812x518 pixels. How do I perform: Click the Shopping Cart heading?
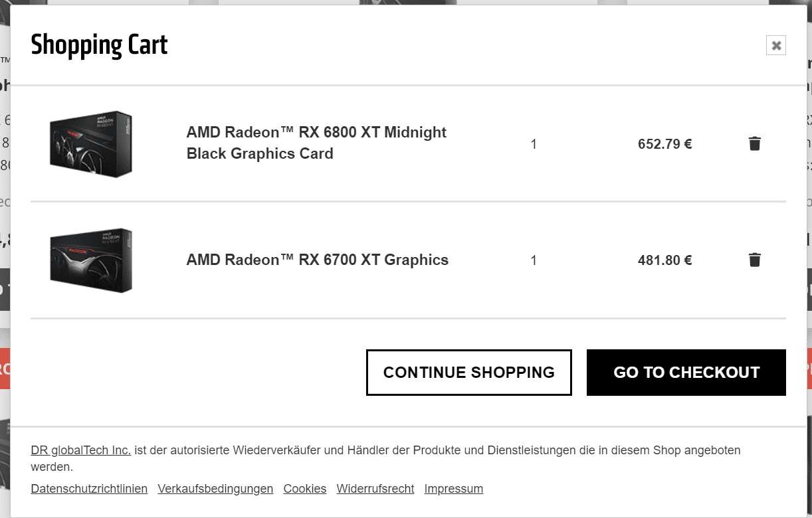[x=99, y=45]
